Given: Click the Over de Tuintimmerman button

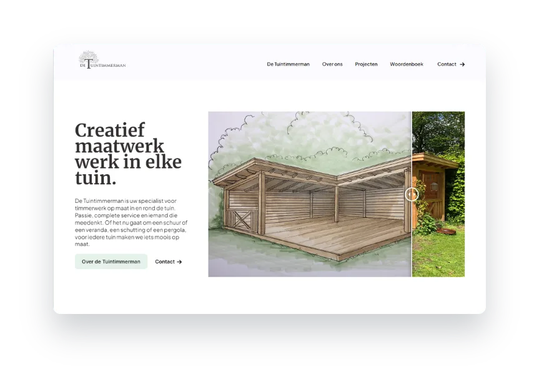Looking at the screenshot, I should [x=111, y=262].
